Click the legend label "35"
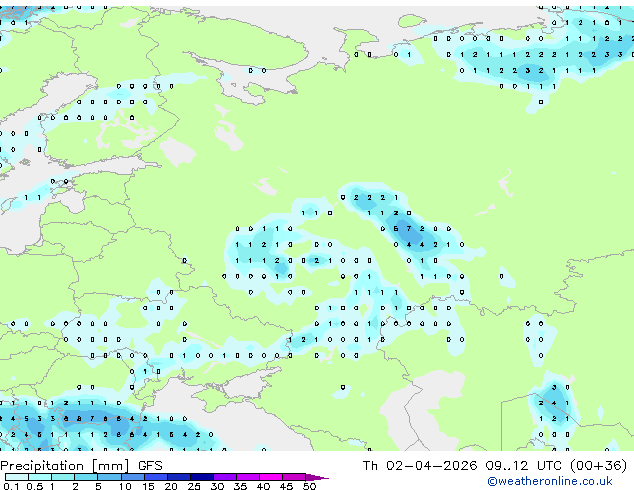 (241, 486)
